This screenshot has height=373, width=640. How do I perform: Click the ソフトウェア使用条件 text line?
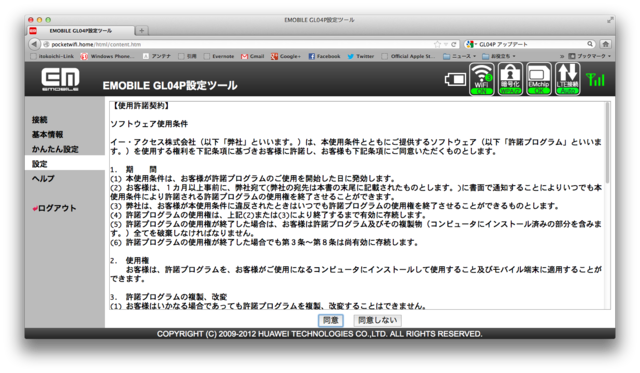click(x=149, y=124)
